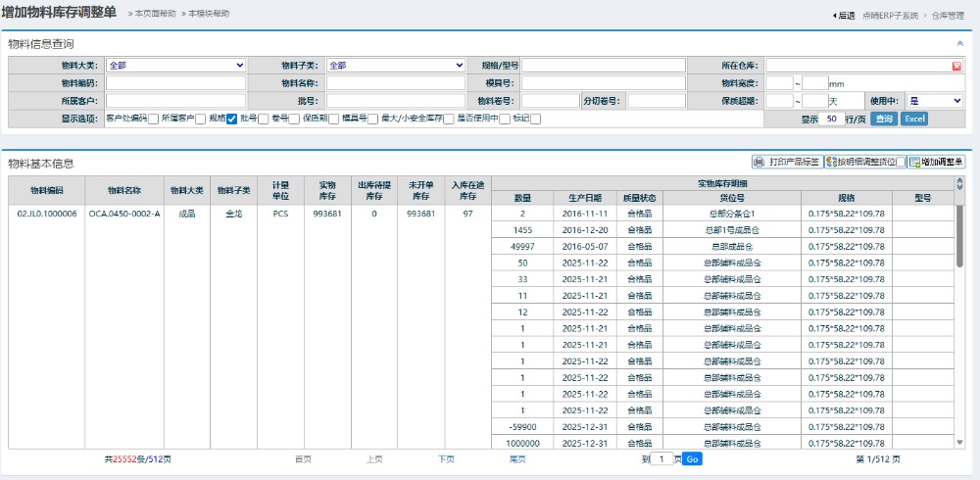Click the 查询 search button

click(x=884, y=119)
